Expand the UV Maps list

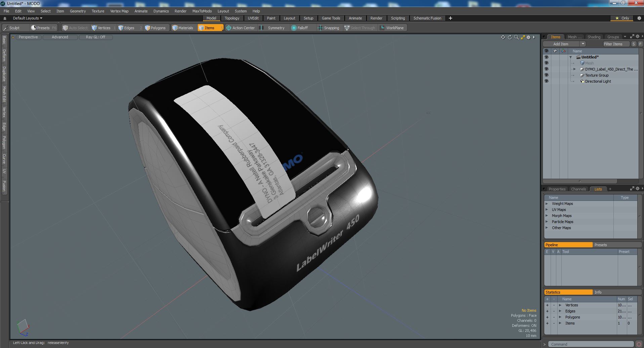(x=547, y=210)
